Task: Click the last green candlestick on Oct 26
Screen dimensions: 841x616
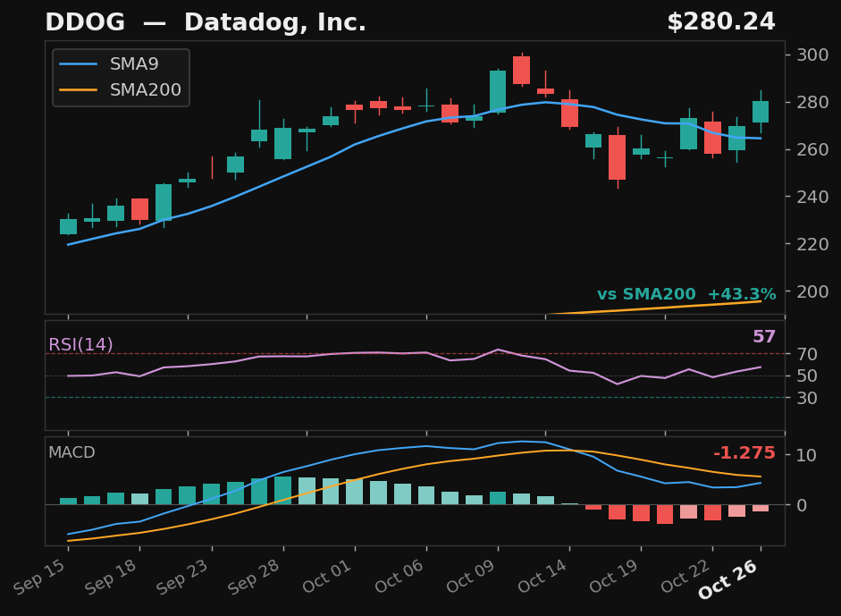Action: [x=761, y=112]
